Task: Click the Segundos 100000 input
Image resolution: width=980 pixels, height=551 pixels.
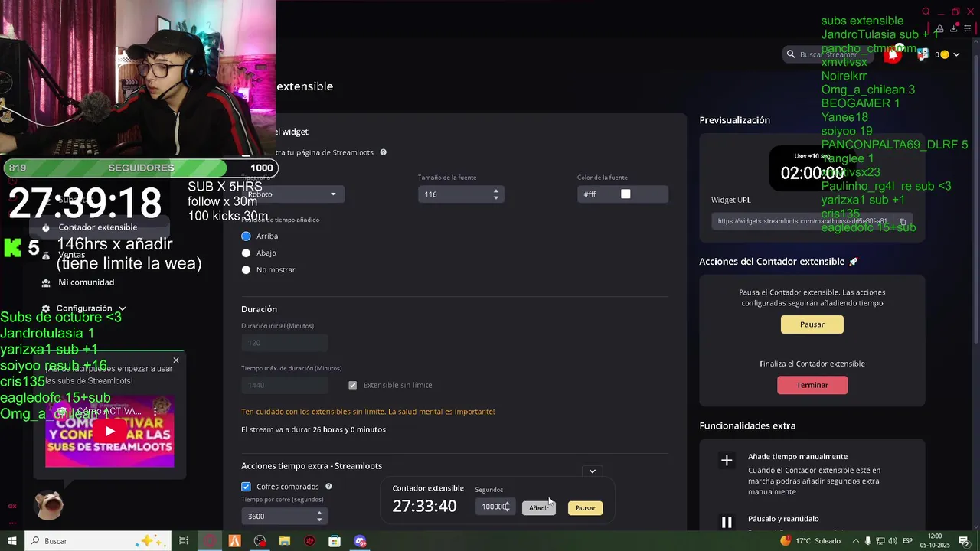Action: click(x=495, y=507)
